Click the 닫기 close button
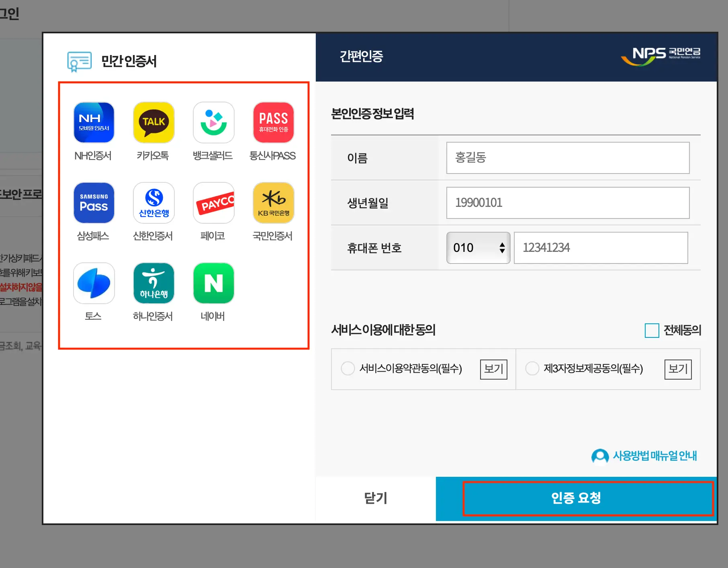This screenshot has height=568, width=728. click(x=376, y=499)
